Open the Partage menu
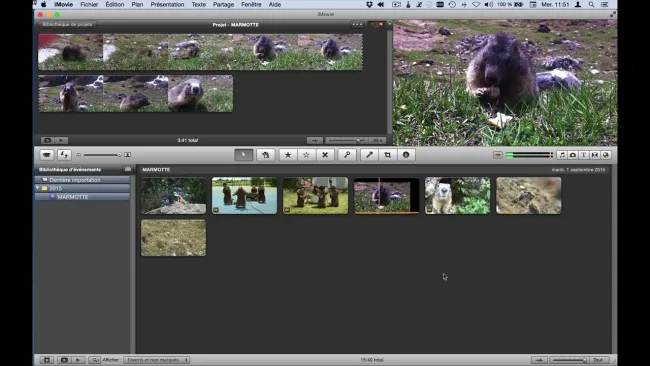 (223, 5)
